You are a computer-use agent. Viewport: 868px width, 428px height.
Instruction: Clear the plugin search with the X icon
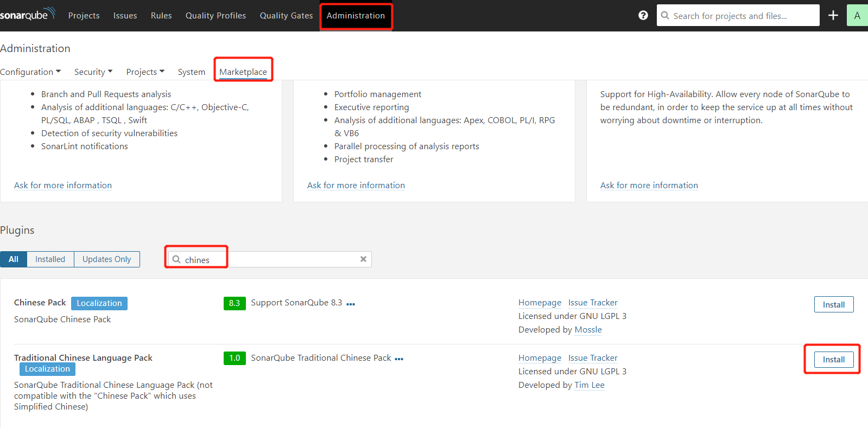pos(363,259)
